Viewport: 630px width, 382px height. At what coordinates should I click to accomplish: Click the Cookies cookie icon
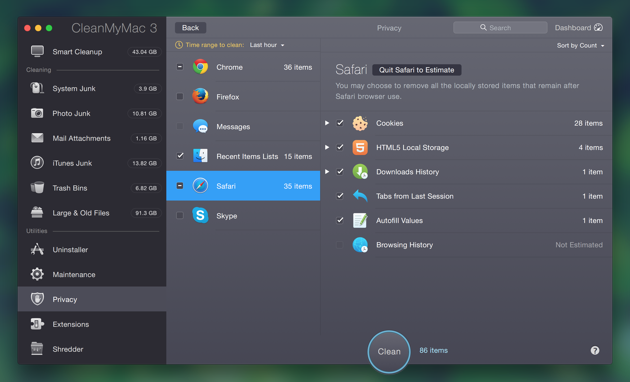[x=360, y=123]
